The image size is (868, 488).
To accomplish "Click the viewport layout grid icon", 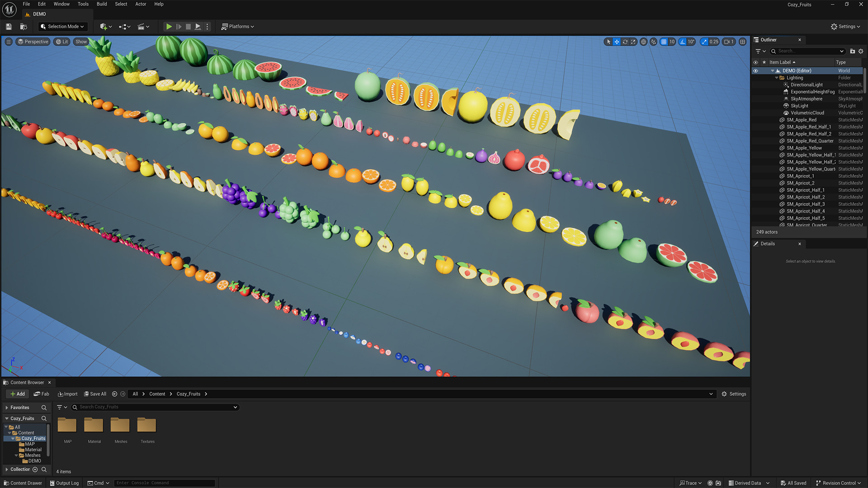I will 742,42.
